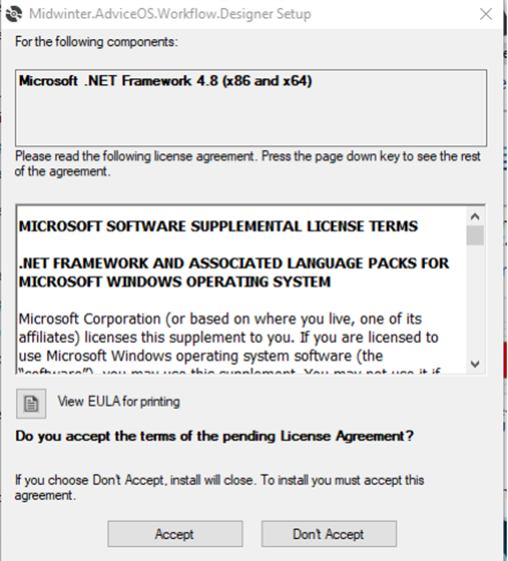Click the 'For the following components:' label
Image resolution: width=508 pixels, height=561 pixels.
click(x=96, y=42)
